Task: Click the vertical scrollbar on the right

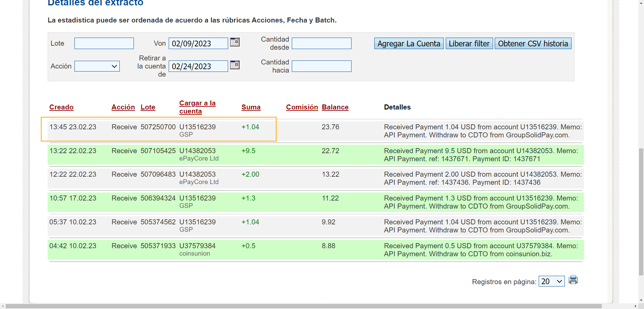Action: 641,212
